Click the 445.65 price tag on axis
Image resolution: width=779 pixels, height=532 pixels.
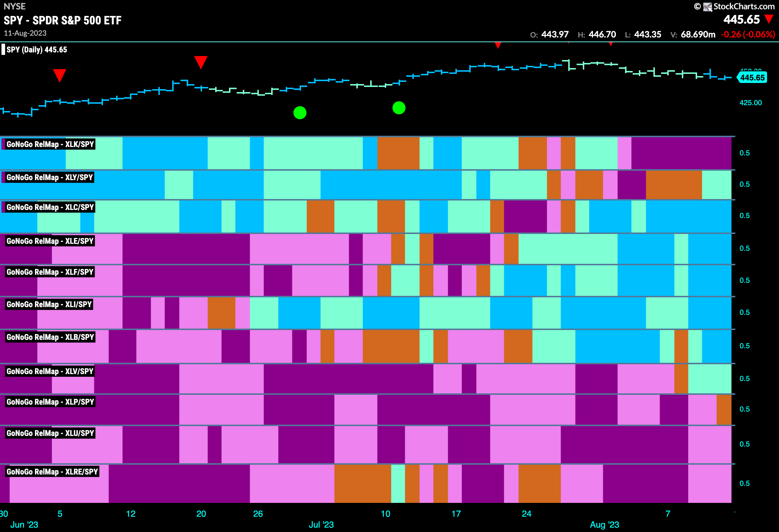[752, 78]
